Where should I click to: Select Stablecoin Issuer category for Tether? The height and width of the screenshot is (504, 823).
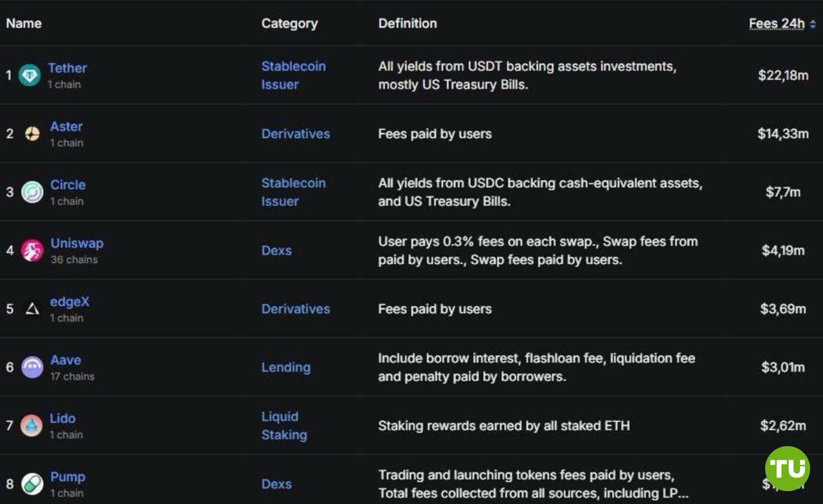click(293, 75)
